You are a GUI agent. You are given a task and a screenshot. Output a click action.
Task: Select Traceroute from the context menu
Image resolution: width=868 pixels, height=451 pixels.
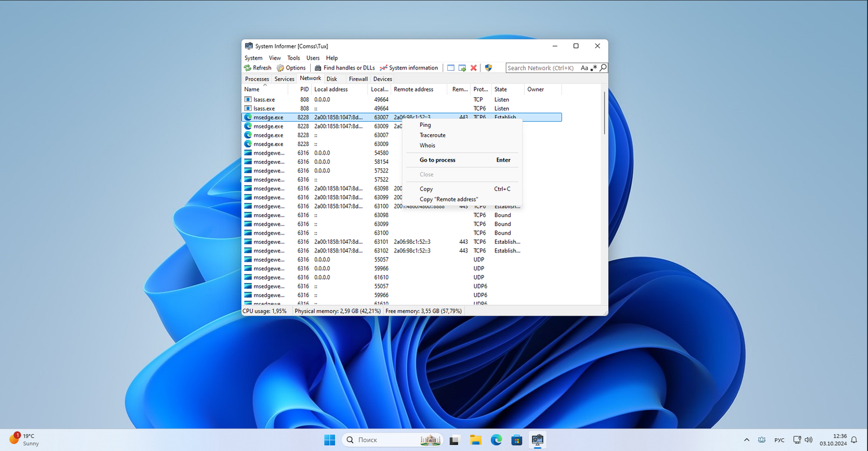tap(432, 135)
